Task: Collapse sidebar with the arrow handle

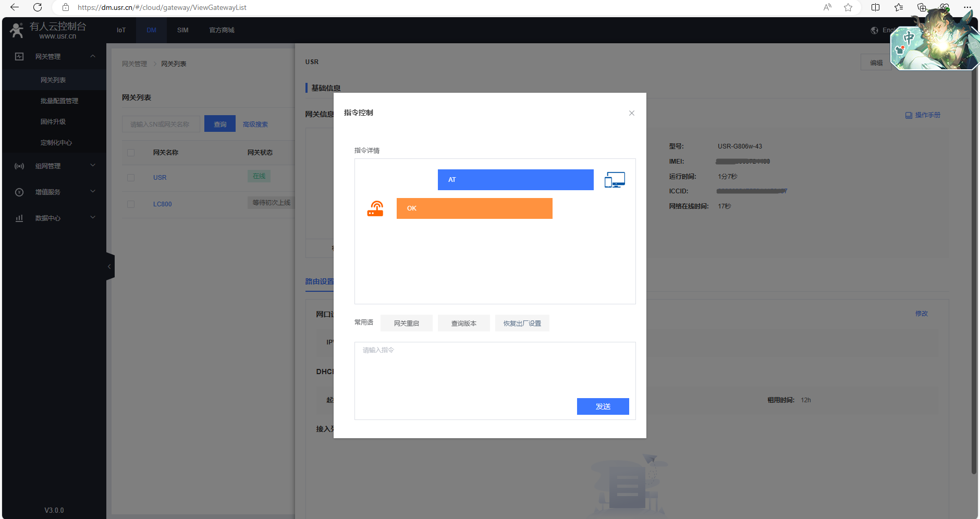Action: pyautogui.click(x=109, y=266)
